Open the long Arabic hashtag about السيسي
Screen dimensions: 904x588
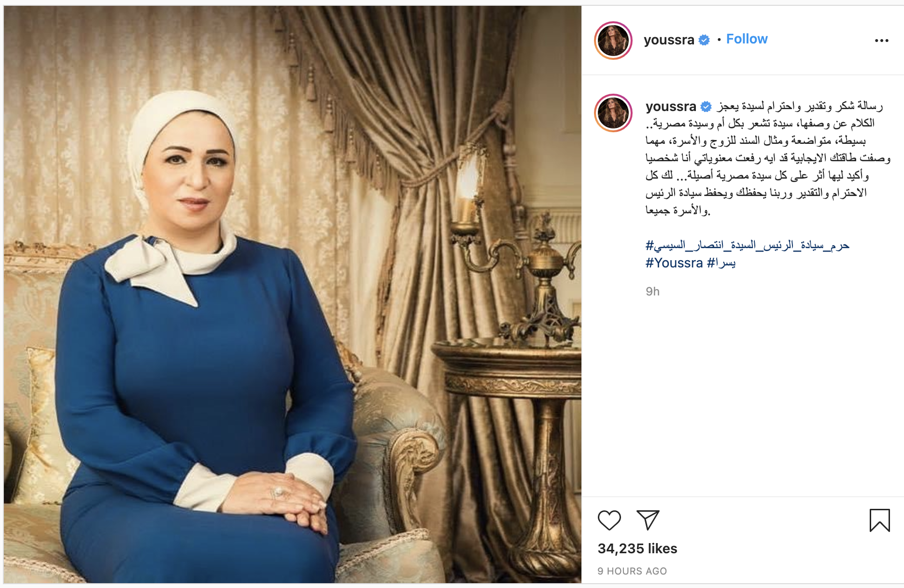[748, 245]
